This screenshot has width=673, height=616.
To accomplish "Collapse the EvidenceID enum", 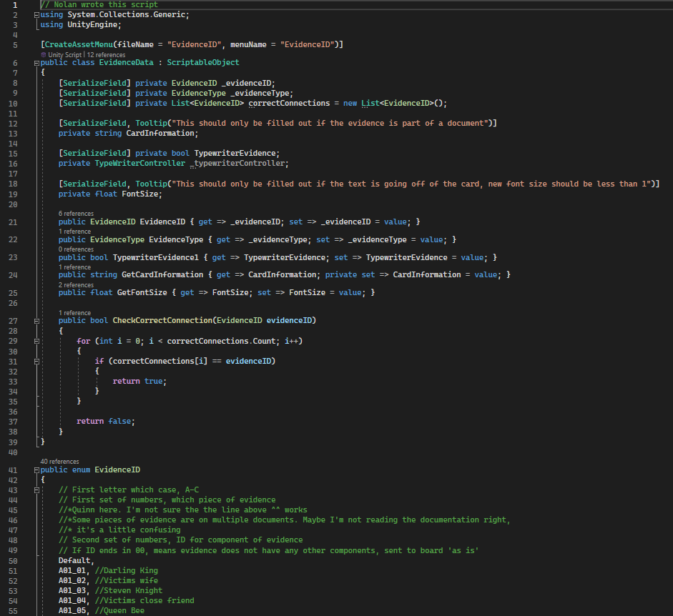I will [36, 470].
